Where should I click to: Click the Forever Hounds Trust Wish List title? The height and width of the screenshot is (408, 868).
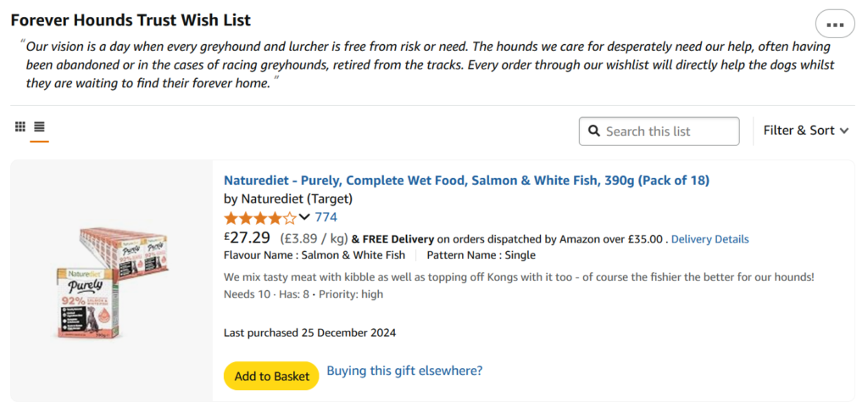pos(131,20)
